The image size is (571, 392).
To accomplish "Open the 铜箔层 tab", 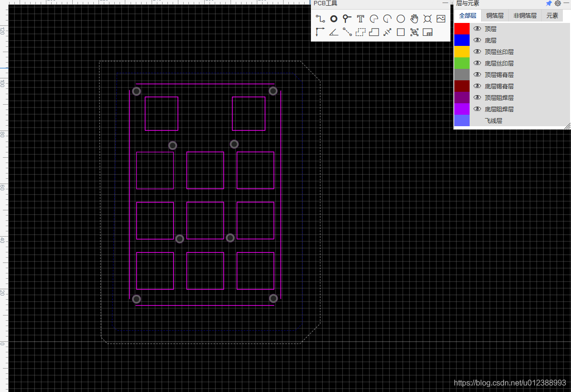I will coord(494,16).
